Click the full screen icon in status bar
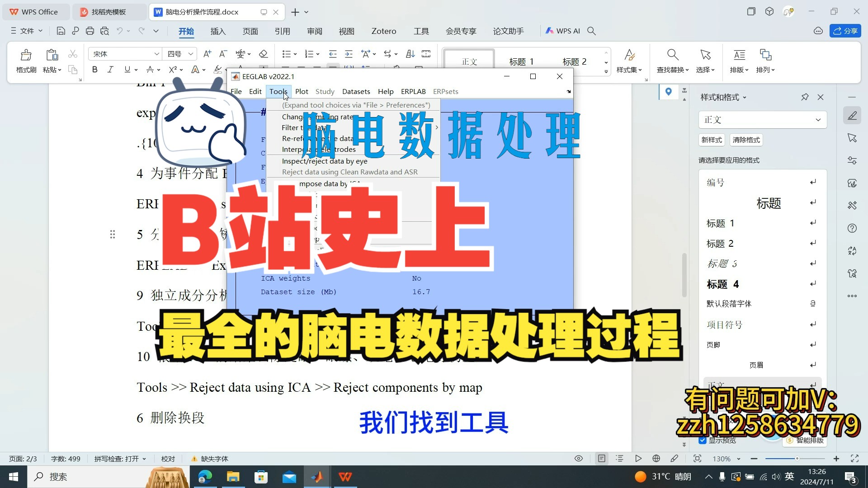 pyautogui.click(x=854, y=459)
